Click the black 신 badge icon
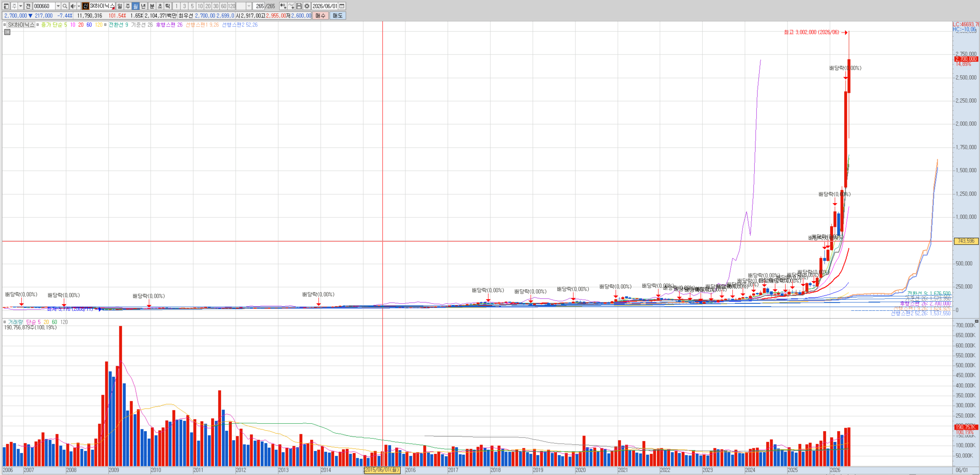Screen dimensions: 980x475 coord(86,6)
